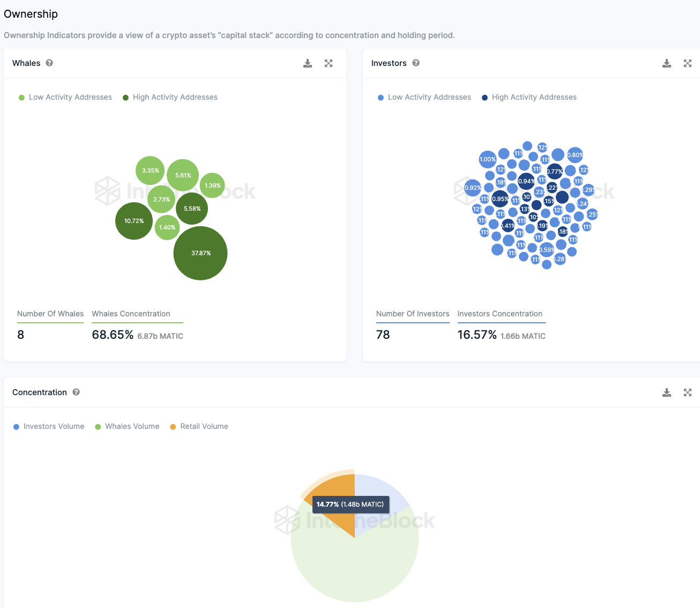The image size is (700, 608).
Task: Expand the Whales chart to fullscreen
Action: click(329, 63)
